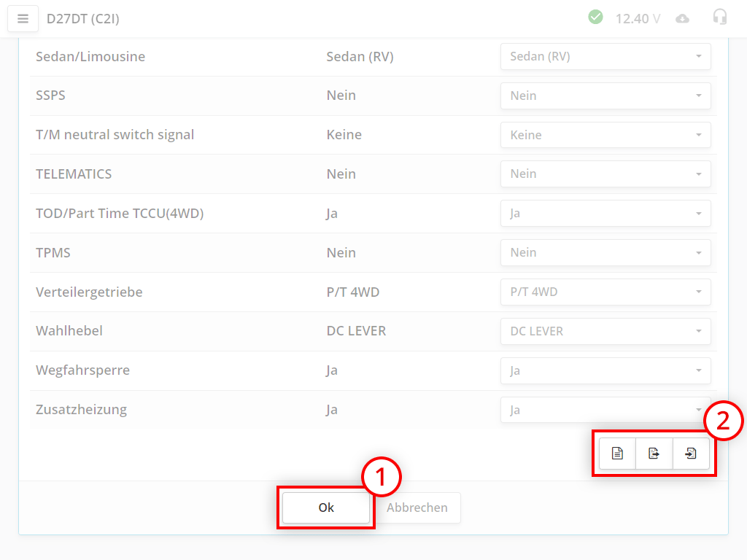Open the Sedan/Limousine dropdown
Viewport: 747px width, 560px height.
[x=605, y=56]
